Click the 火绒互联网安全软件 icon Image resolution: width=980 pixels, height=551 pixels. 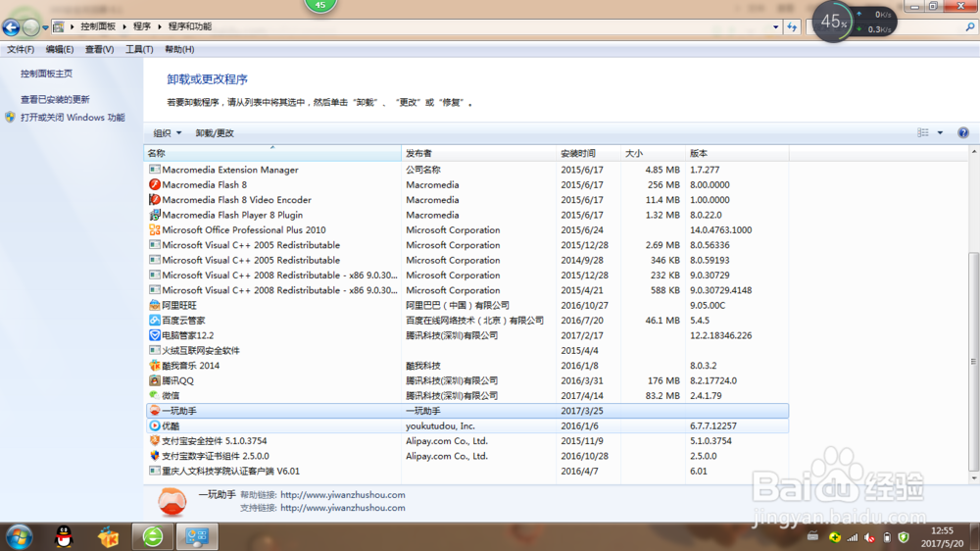click(155, 350)
